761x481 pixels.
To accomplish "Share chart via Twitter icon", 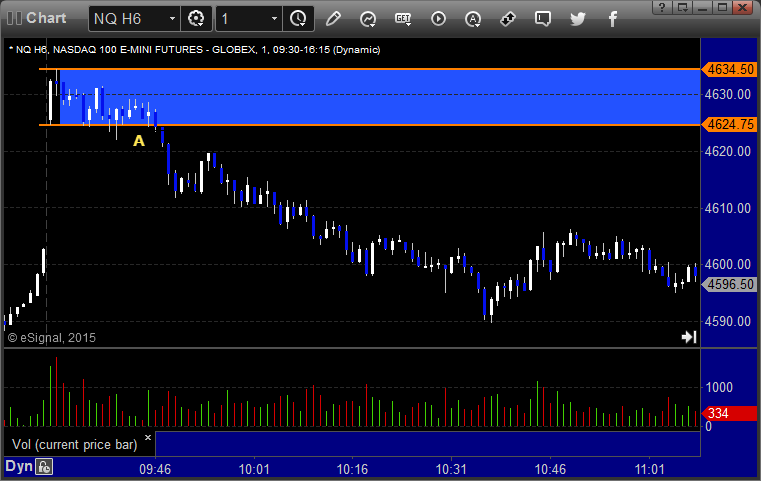I will [578, 19].
